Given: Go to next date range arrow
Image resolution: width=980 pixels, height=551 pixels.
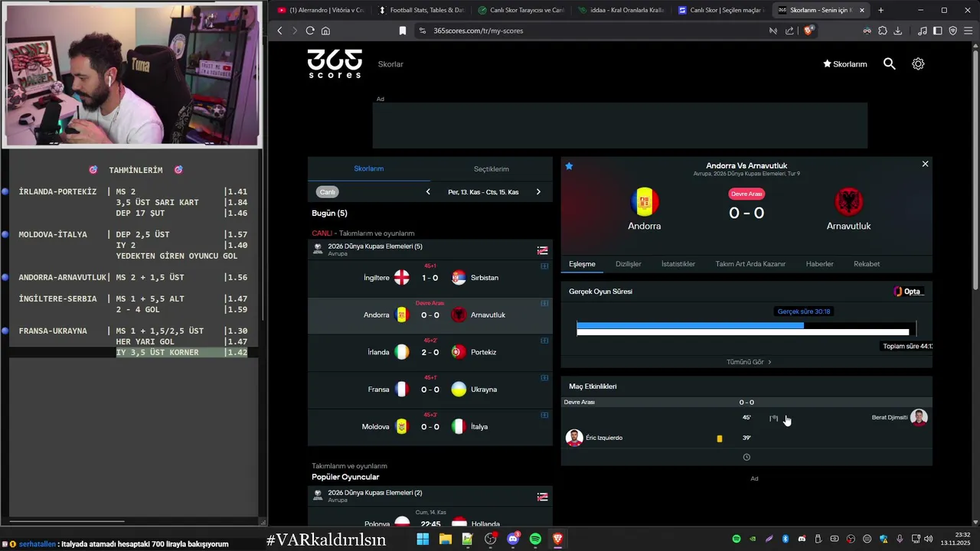Looking at the screenshot, I should 538,192.
